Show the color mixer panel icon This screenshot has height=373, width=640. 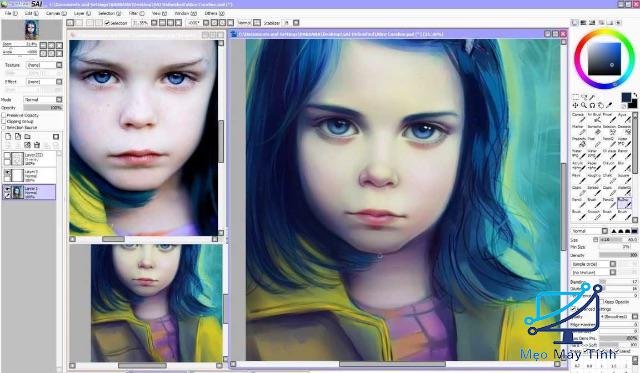coord(601,22)
